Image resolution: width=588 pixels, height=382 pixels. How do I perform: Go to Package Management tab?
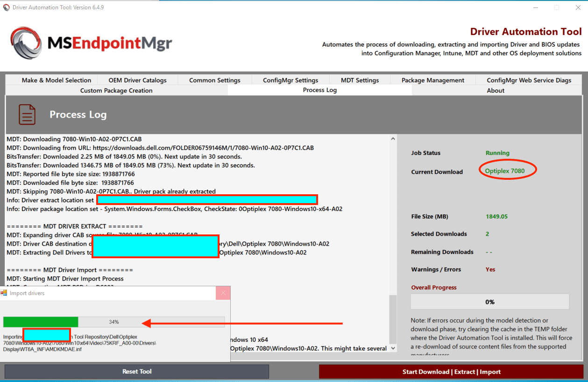(x=433, y=80)
